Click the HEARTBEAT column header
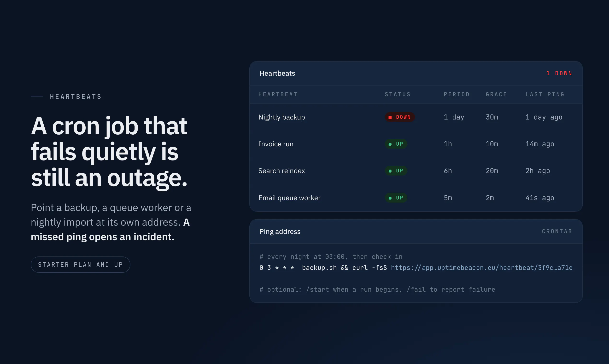The image size is (609, 364). click(x=278, y=94)
